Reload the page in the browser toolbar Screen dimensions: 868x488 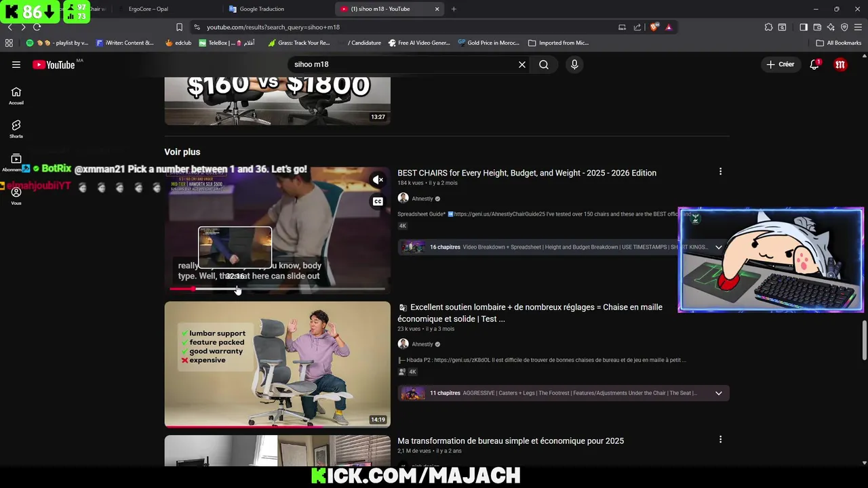(x=37, y=27)
